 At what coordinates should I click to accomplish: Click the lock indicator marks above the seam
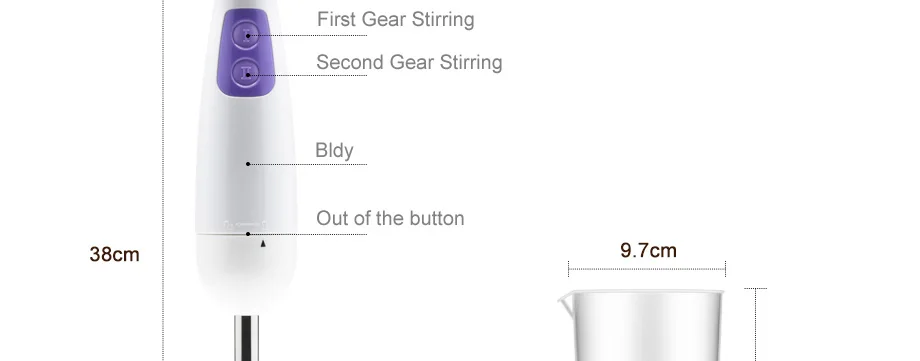245,224
